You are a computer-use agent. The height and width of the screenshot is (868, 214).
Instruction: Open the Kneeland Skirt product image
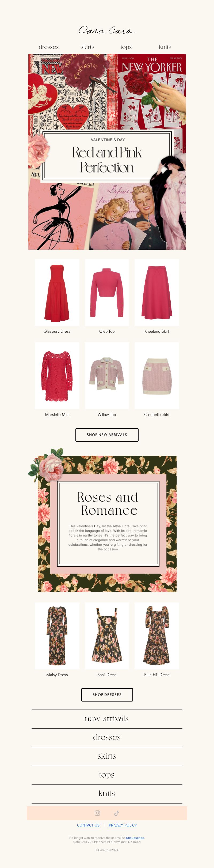[157, 293]
